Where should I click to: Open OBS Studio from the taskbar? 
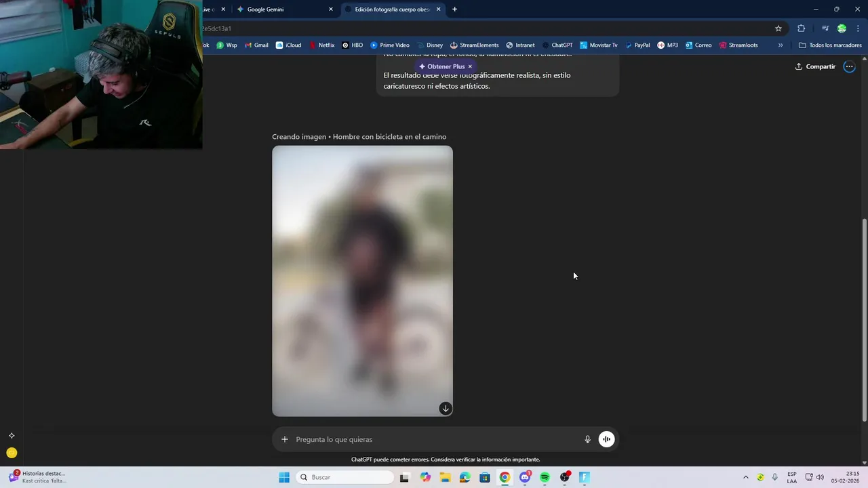click(565, 477)
